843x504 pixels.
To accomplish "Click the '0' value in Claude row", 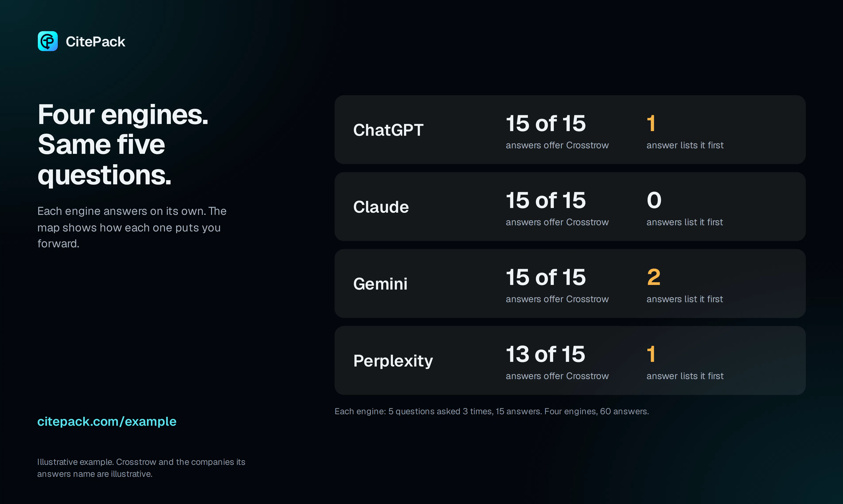I will [654, 200].
